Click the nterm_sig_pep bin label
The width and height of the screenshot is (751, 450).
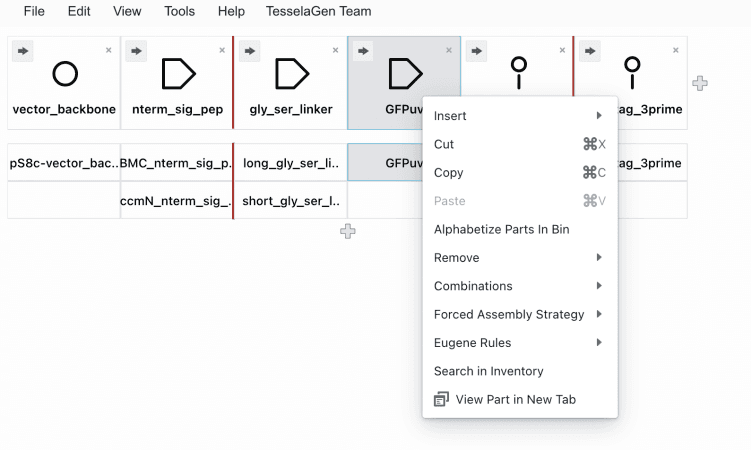point(178,109)
